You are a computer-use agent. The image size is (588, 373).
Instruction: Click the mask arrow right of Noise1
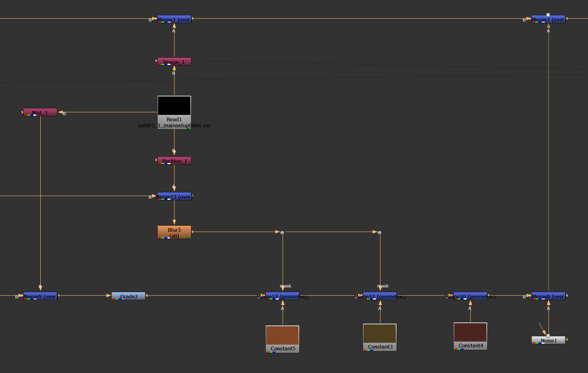[x=567, y=340]
